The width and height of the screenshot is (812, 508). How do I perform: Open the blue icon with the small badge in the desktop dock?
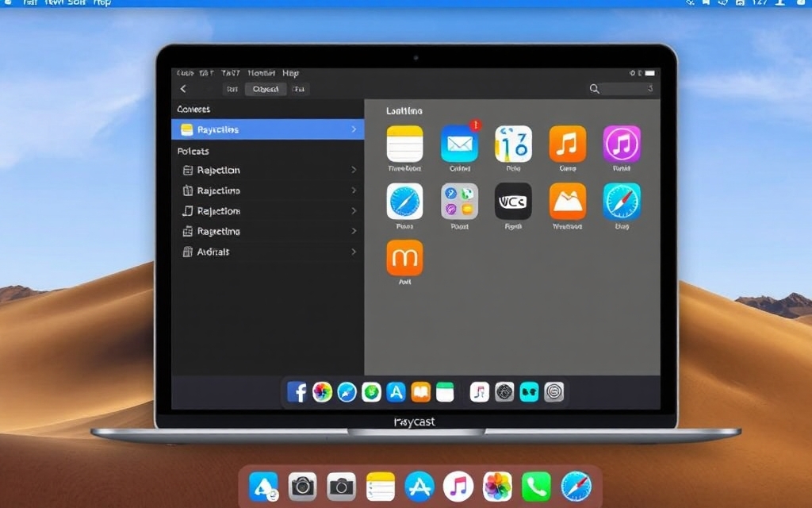[x=263, y=487]
